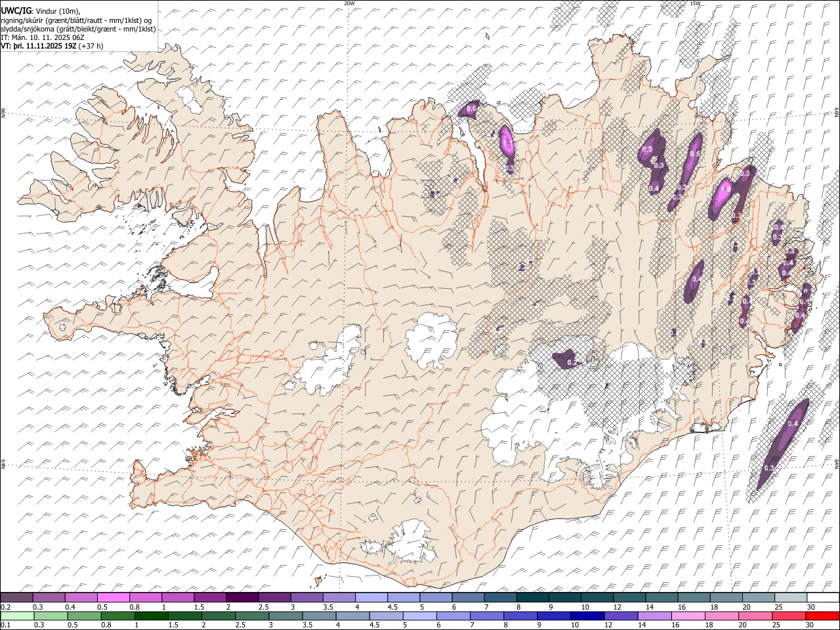840x630 pixels.
Task: Click the '0.4' value in the offshore southeast band
Action: [792, 424]
